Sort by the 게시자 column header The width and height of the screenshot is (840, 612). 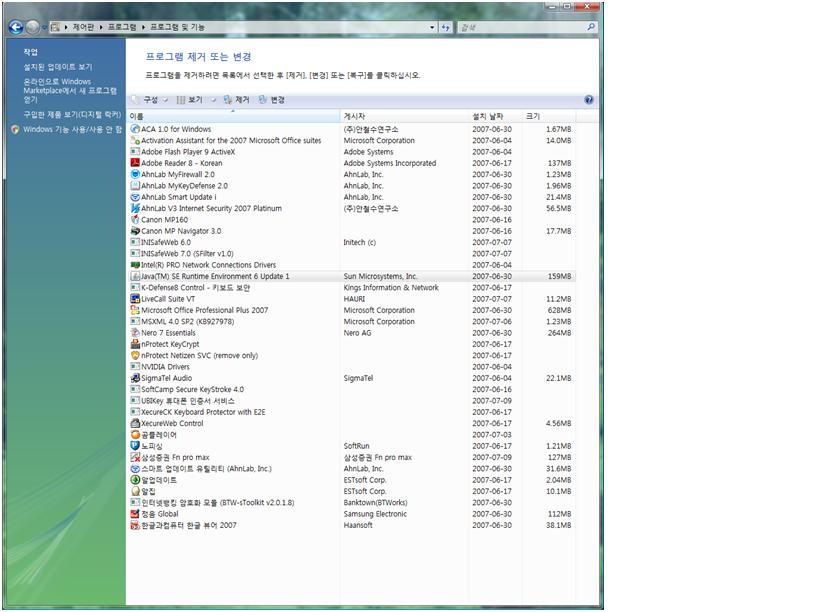[404, 116]
